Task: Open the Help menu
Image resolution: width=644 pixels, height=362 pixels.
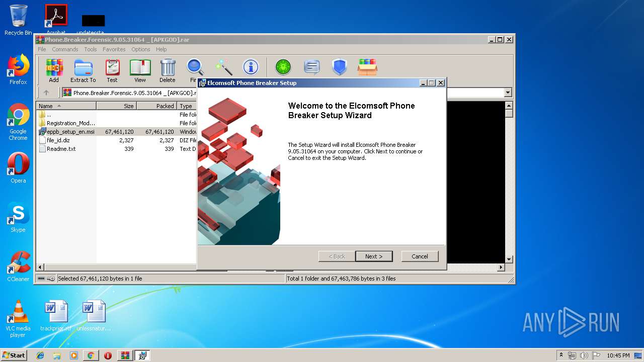Action: coord(161,49)
